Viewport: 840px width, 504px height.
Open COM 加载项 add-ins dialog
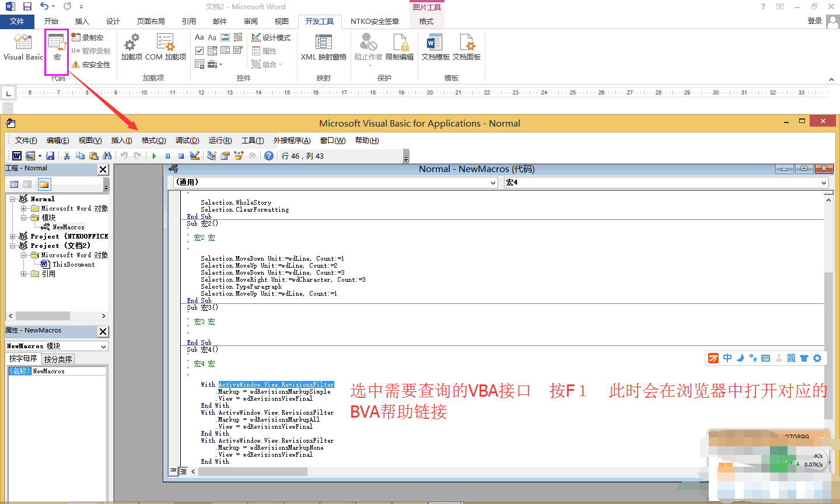[x=166, y=47]
